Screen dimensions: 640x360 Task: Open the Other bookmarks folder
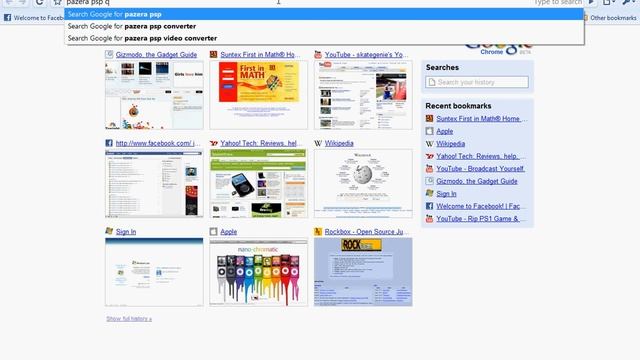pyautogui.click(x=610, y=18)
